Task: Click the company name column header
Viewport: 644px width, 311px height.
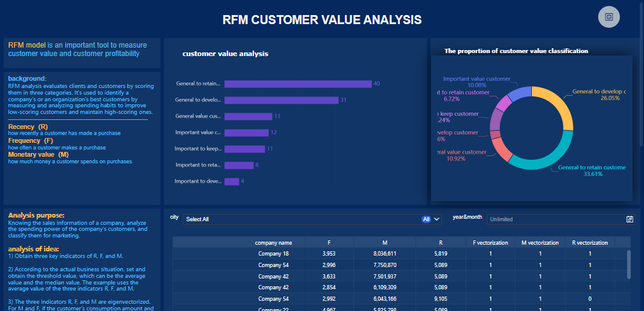Action: coord(273,243)
